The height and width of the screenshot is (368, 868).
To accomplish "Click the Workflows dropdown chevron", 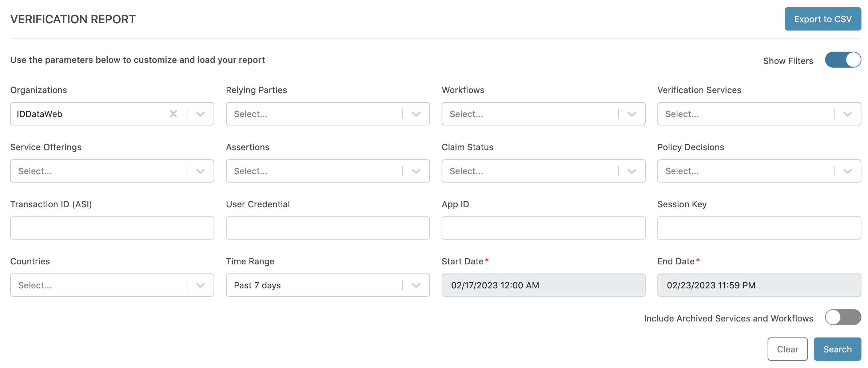I will pyautogui.click(x=632, y=114).
